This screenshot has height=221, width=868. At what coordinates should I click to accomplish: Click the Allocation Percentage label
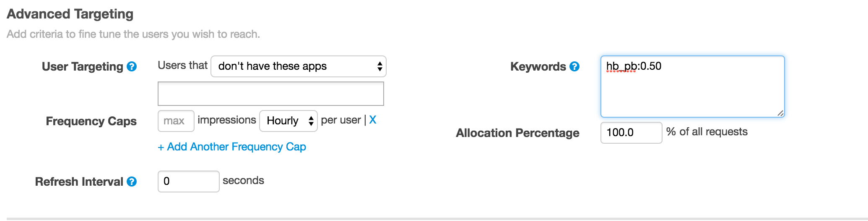click(517, 133)
